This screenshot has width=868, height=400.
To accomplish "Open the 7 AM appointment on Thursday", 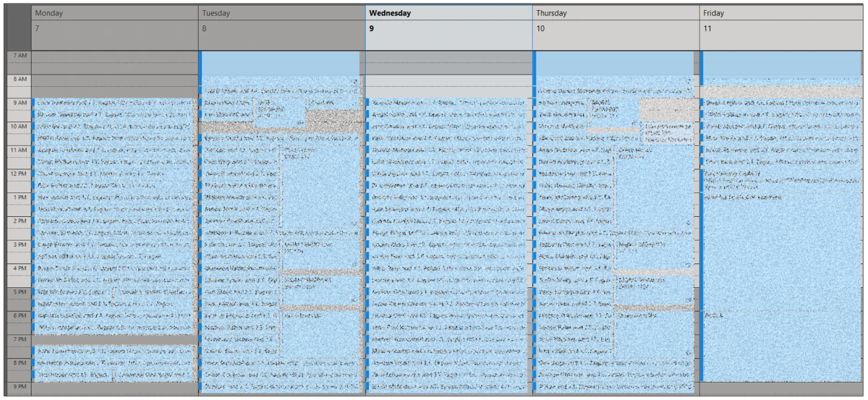I will [x=615, y=63].
